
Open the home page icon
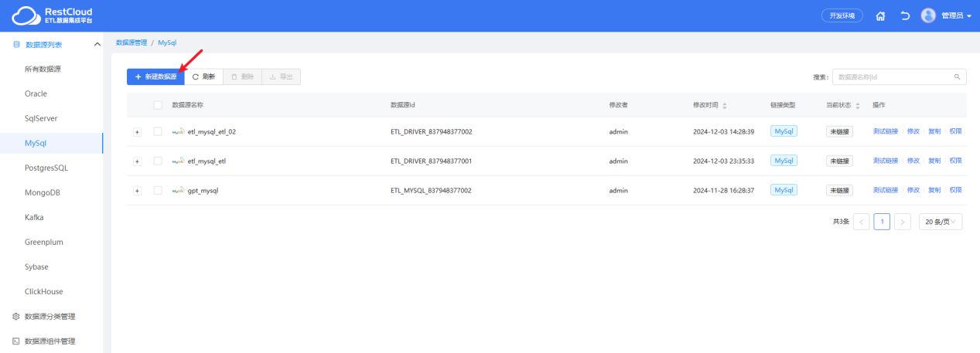[x=880, y=15]
